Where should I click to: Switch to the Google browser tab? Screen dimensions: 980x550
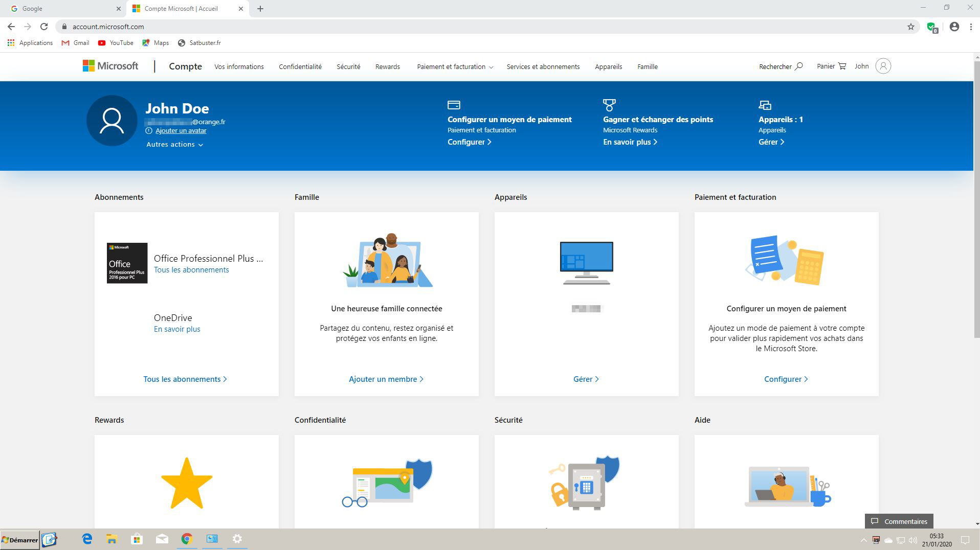[64, 9]
